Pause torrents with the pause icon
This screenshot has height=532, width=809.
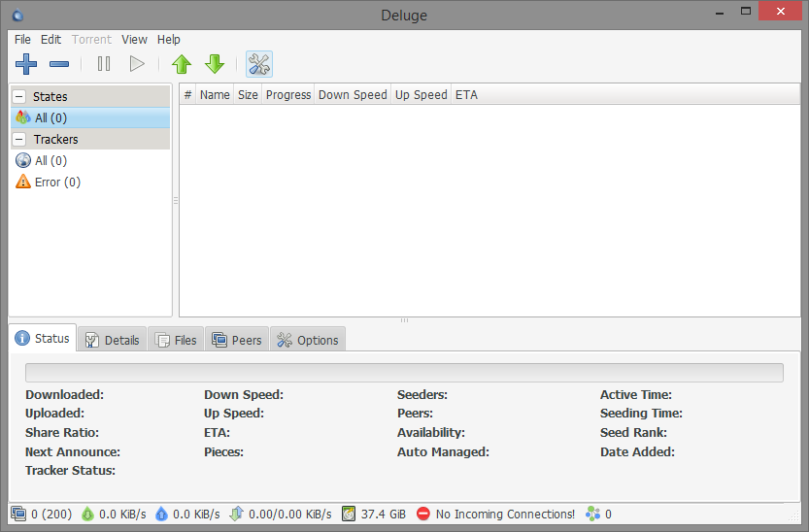tap(104, 64)
